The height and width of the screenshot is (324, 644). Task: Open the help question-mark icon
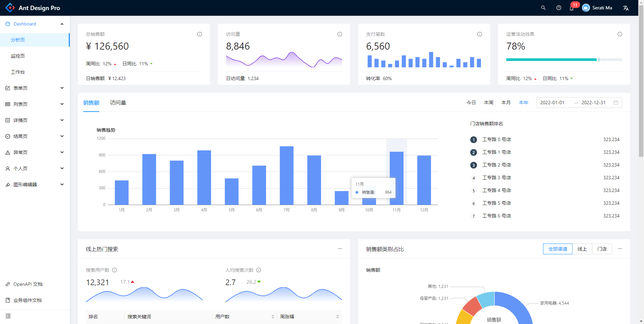coord(558,8)
